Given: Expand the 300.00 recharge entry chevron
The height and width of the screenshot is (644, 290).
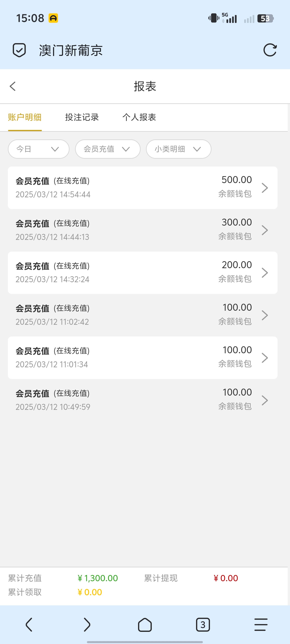Looking at the screenshot, I should (x=265, y=230).
